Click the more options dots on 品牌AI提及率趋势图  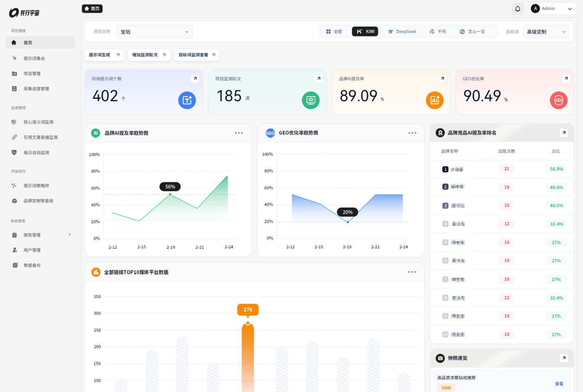(x=239, y=133)
